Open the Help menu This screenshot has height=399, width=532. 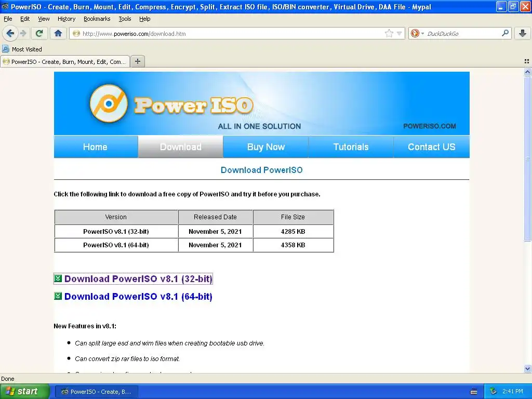(144, 19)
